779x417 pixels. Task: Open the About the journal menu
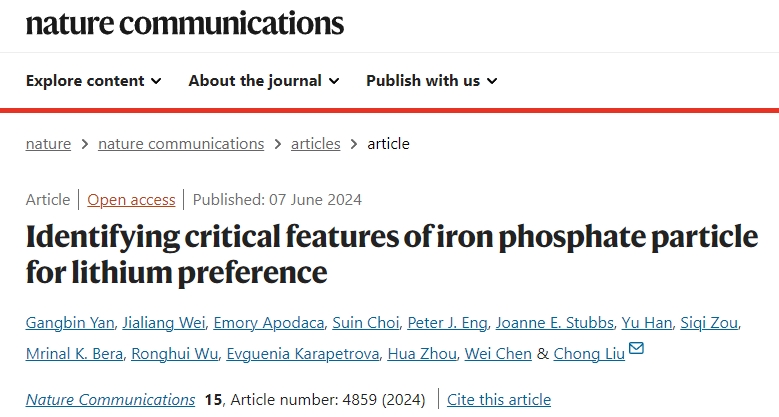pos(264,81)
